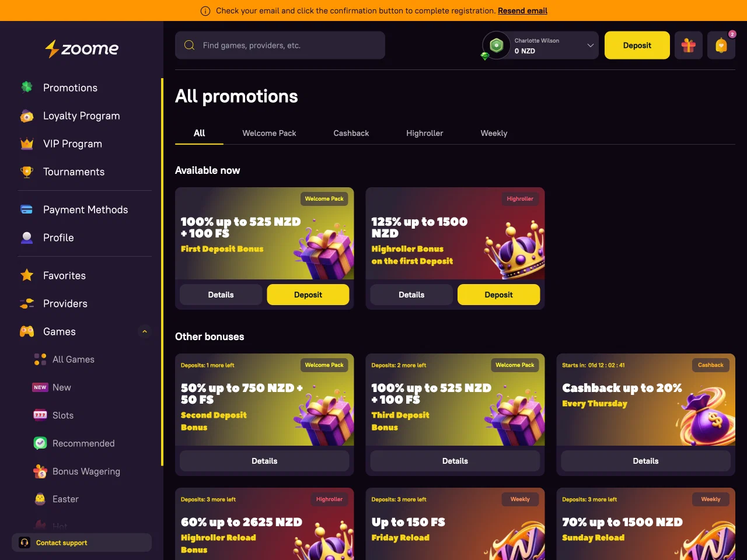Select the Weekly promotions tab
747x560 pixels.
tap(494, 133)
